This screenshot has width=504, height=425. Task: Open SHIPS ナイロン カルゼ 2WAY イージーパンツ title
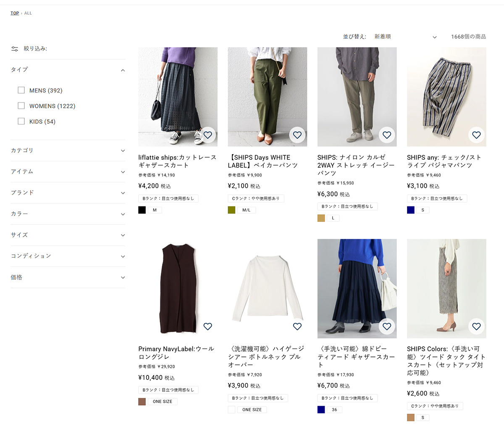coord(356,165)
